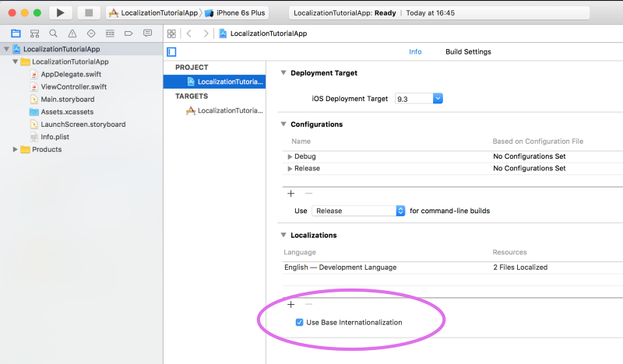Viewport: 623px width, 364px height.
Task: Switch to the Build Settings tab
Action: coord(468,51)
